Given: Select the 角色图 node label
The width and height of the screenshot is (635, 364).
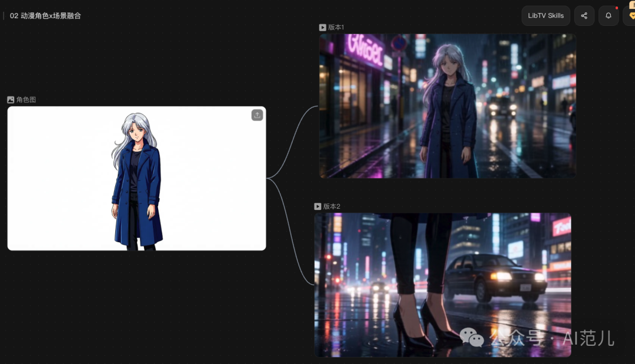Looking at the screenshot, I should click(x=26, y=100).
